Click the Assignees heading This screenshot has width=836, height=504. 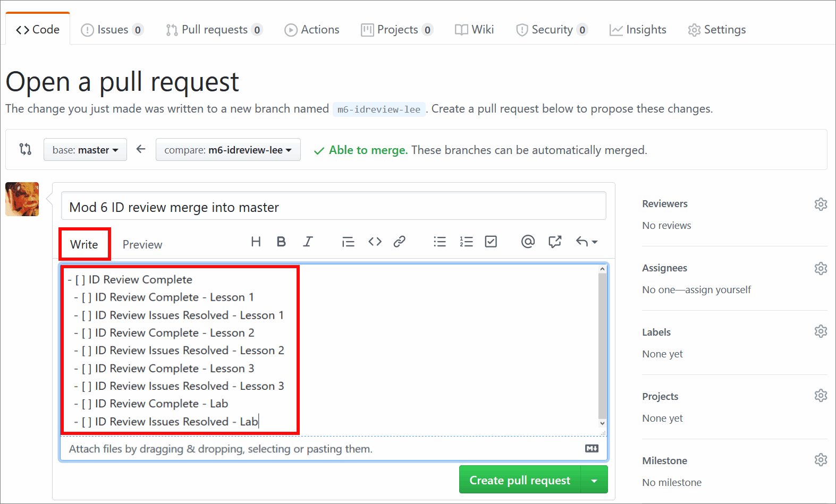[x=665, y=268]
